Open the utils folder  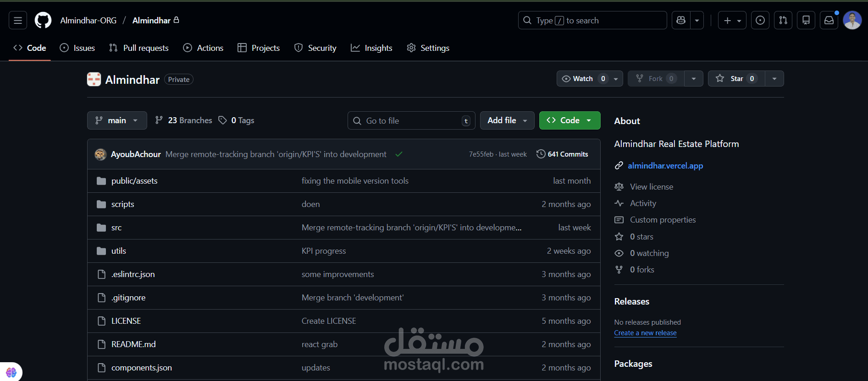[x=119, y=251]
